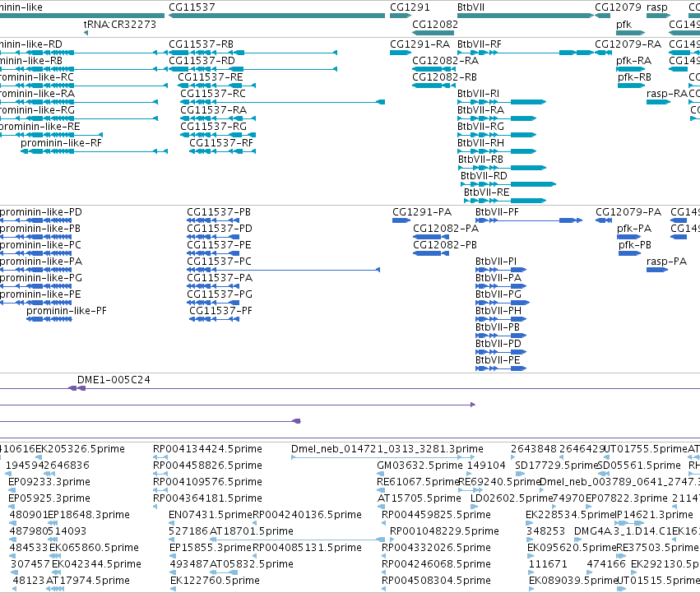Click protein rasp-PA
This screenshot has width=700, height=593.
click(666, 262)
